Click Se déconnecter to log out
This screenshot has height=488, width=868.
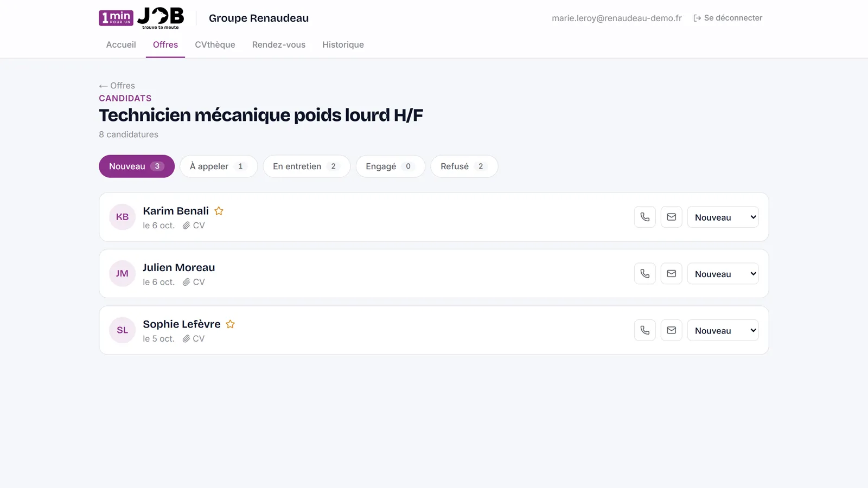[x=728, y=18]
